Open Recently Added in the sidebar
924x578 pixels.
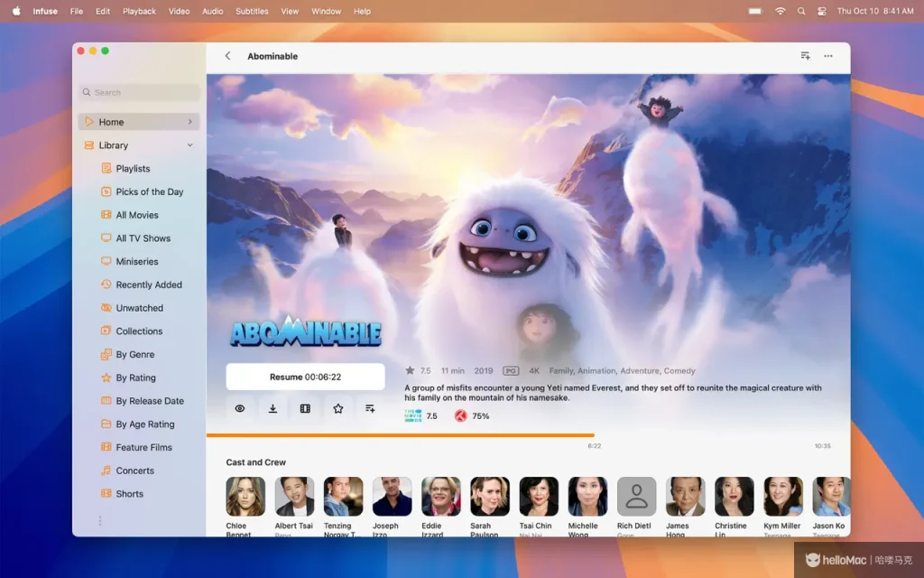pyautogui.click(x=149, y=284)
